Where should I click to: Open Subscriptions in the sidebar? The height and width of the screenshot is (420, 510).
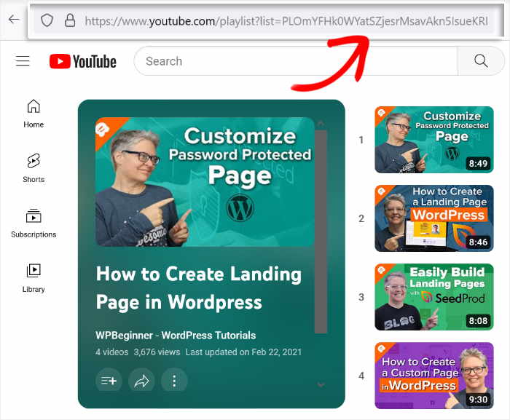pos(34,223)
